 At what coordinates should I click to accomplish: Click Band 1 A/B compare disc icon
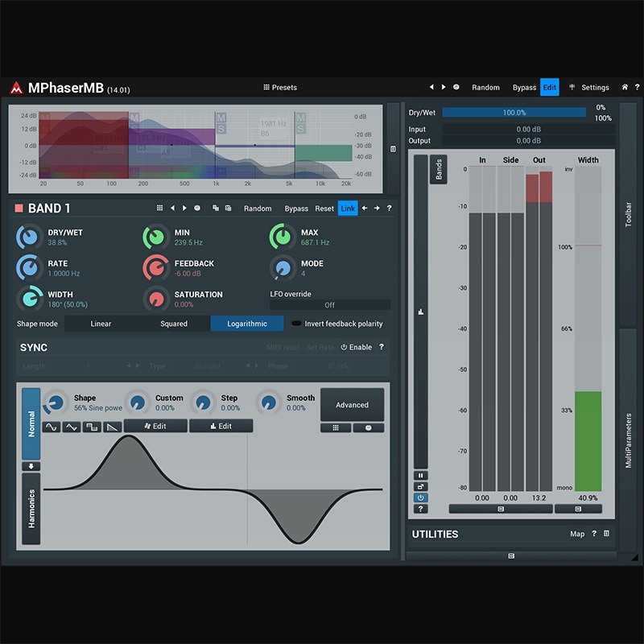tap(197, 208)
